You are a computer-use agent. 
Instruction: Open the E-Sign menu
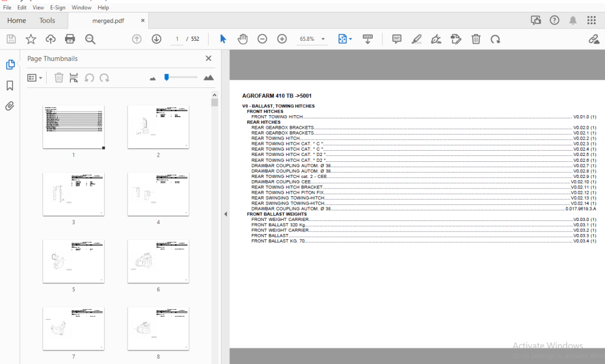click(57, 7)
